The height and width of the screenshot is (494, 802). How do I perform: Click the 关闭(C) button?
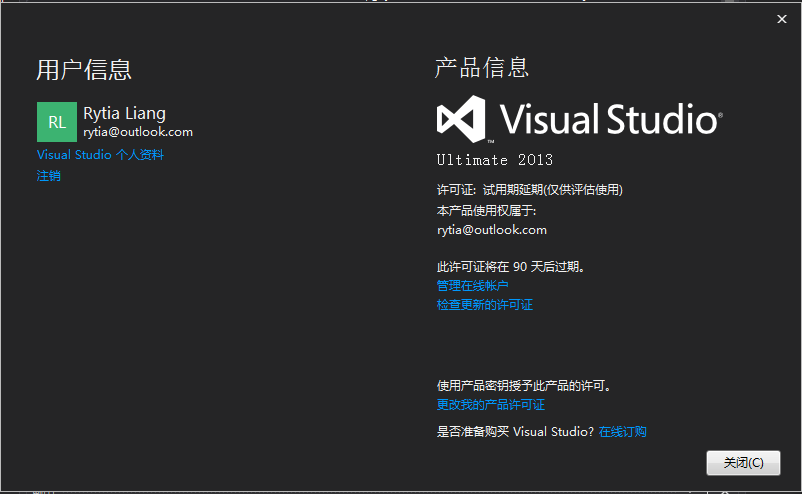pos(743,463)
